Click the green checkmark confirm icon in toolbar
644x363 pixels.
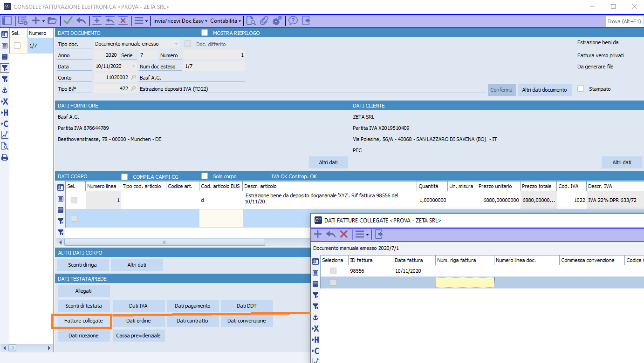coord(68,20)
